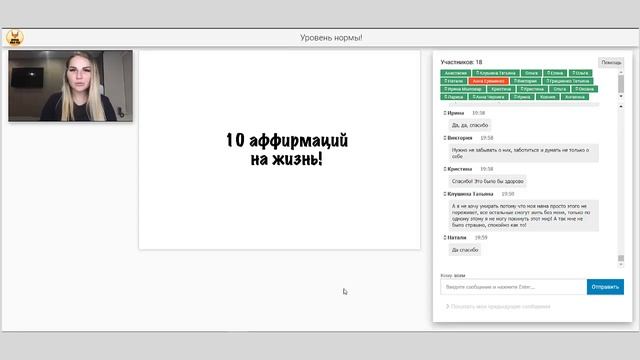Select the Оксана participant tag
Viewport: 640px width, 360px height.
pyautogui.click(x=584, y=89)
